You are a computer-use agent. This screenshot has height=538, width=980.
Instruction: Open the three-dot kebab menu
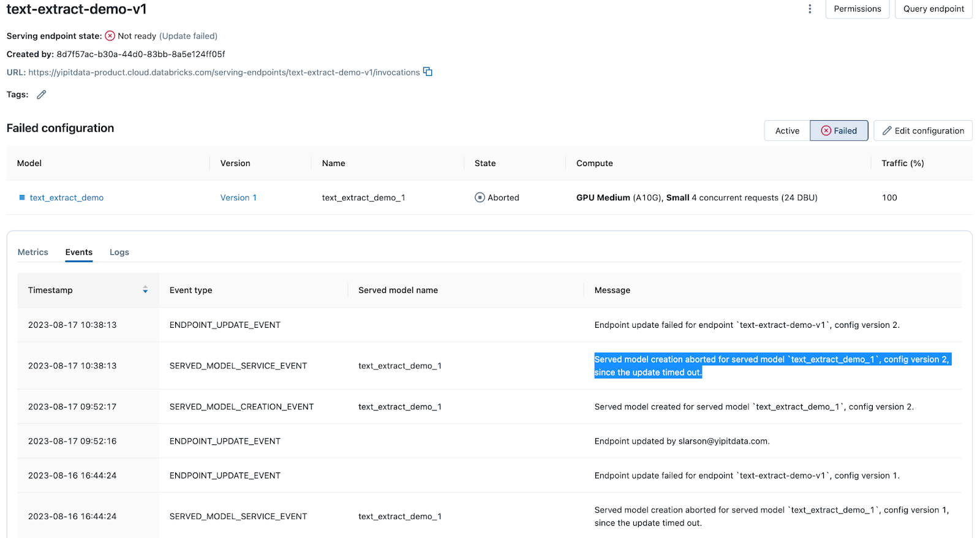coord(810,9)
